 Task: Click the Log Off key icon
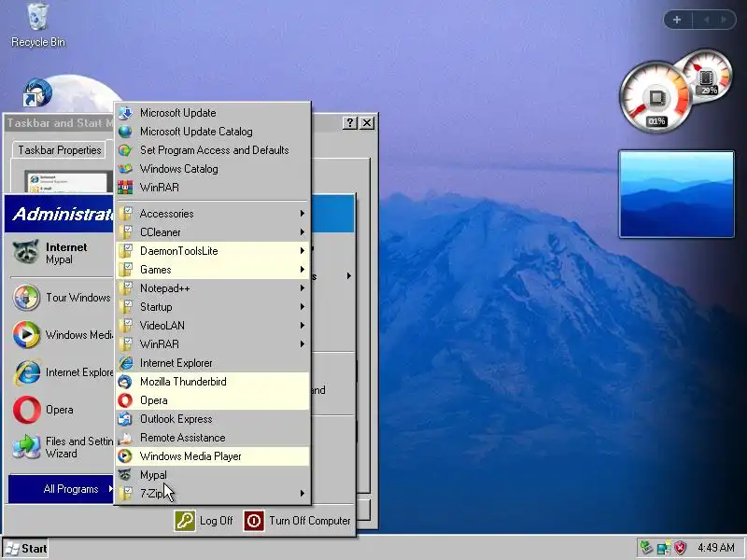pyautogui.click(x=185, y=521)
